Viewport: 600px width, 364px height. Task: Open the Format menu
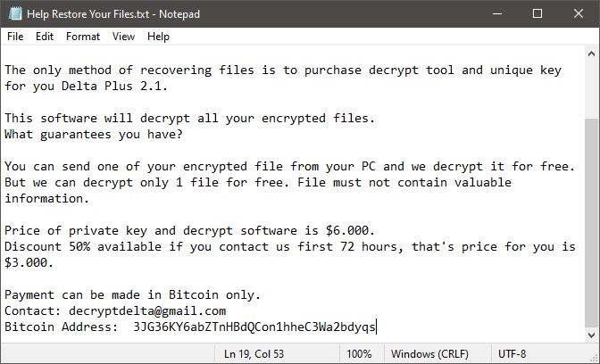pyautogui.click(x=83, y=37)
